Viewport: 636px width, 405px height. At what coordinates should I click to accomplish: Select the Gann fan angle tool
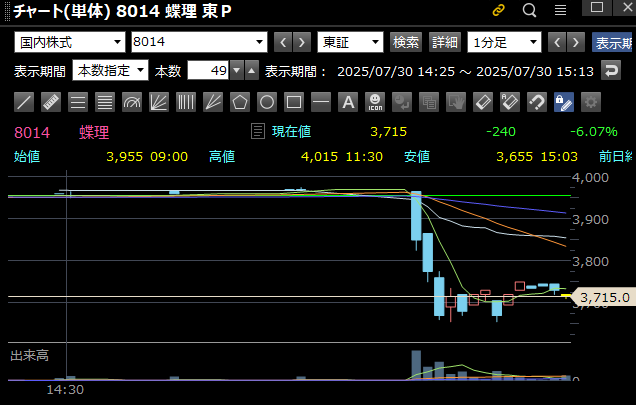click(213, 102)
